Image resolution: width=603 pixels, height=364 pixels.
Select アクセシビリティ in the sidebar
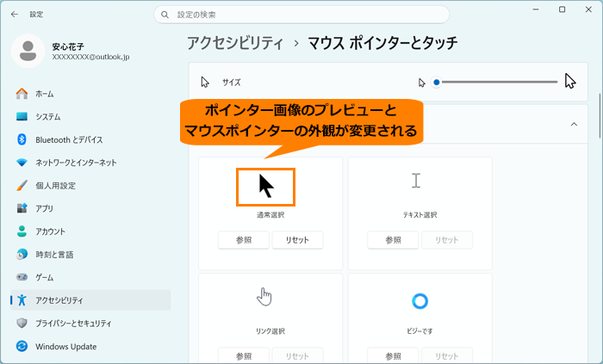90,300
